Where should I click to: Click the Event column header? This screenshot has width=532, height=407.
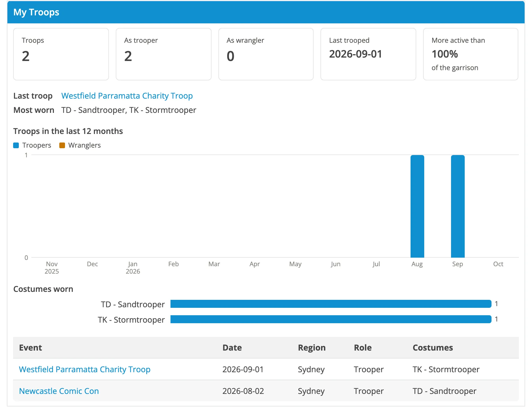pos(31,348)
